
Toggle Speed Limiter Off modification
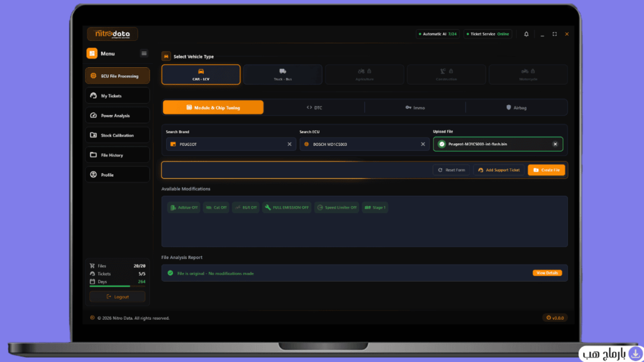pyautogui.click(x=337, y=207)
